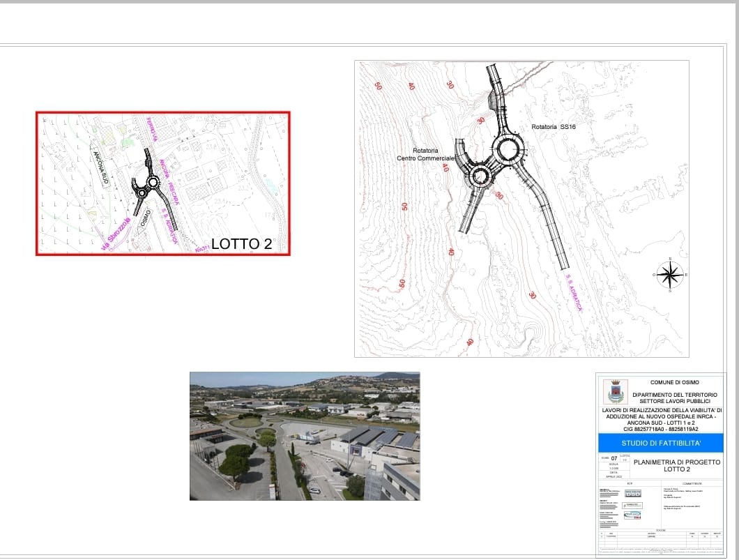Click the drawing number 07 in title block
739x560 pixels.
[x=614, y=459]
